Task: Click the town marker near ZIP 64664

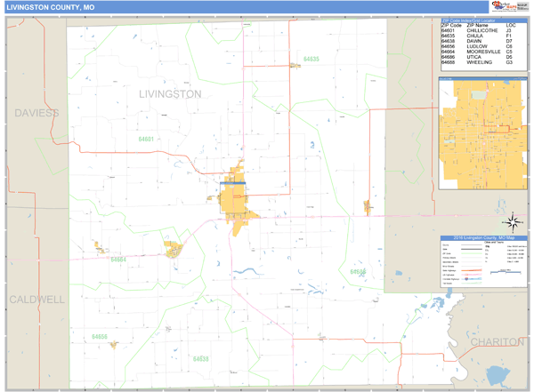Action: [172, 247]
